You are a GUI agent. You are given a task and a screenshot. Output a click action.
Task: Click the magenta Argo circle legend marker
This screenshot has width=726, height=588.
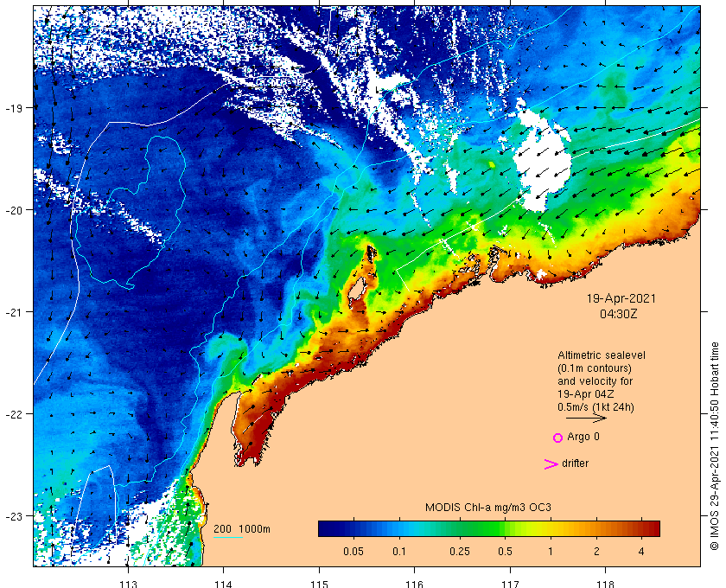coord(557,438)
